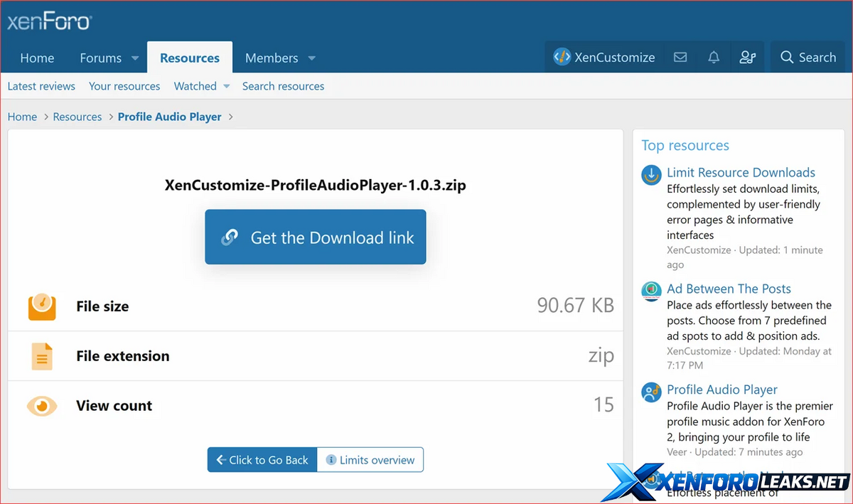Expand the Members dropdown arrow
Screen dimensions: 853x504
(x=311, y=58)
